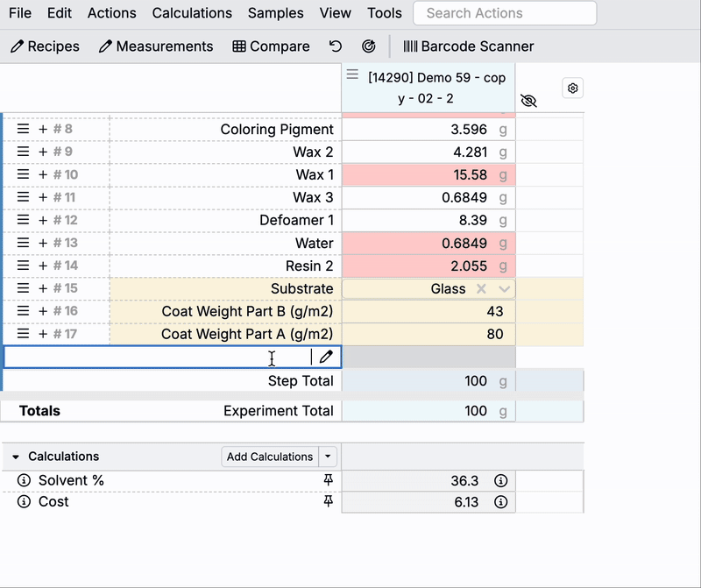
Task: Open the Samples menu
Action: coord(275,13)
